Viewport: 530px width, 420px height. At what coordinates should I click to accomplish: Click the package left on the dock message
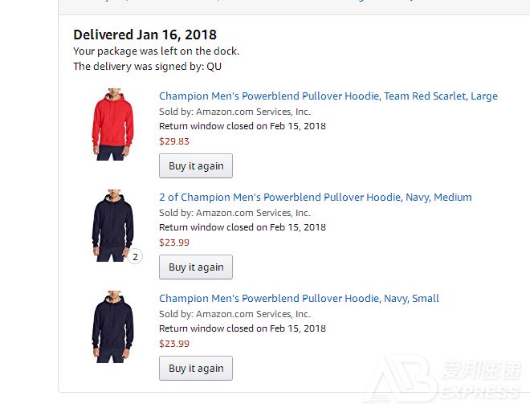coord(156,51)
